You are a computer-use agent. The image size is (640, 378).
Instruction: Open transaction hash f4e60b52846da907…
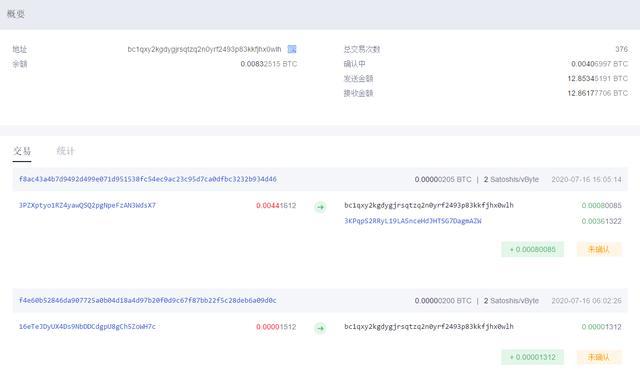pyautogui.click(x=148, y=300)
